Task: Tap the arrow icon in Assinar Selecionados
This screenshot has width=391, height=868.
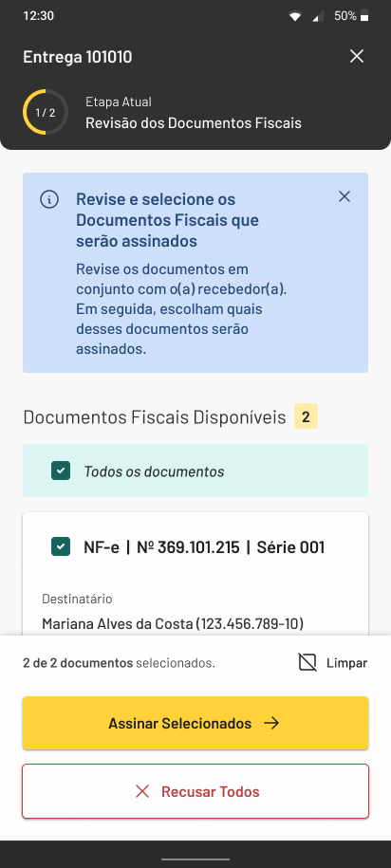Action: tap(271, 723)
